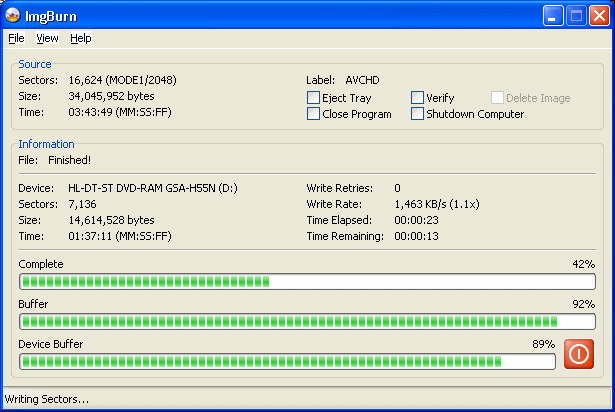Viewport: 615px width, 412px height.
Task: Click the 'Source' group heading
Action: pyautogui.click(x=35, y=64)
